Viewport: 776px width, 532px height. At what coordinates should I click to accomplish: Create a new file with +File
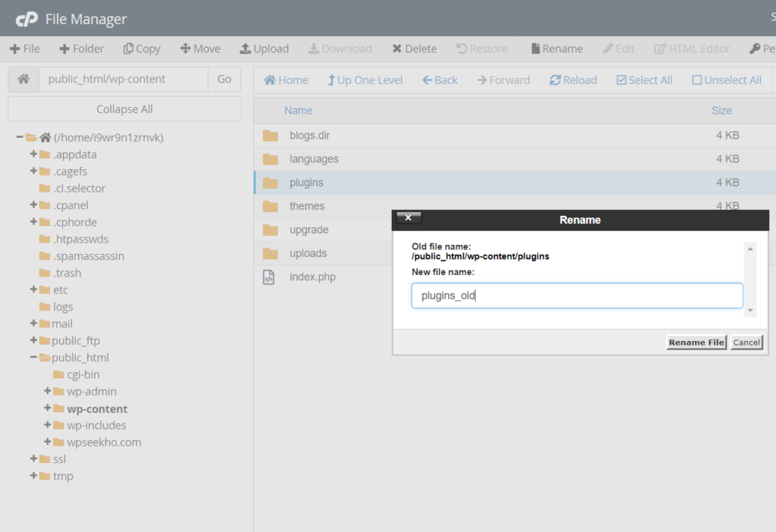tap(25, 49)
